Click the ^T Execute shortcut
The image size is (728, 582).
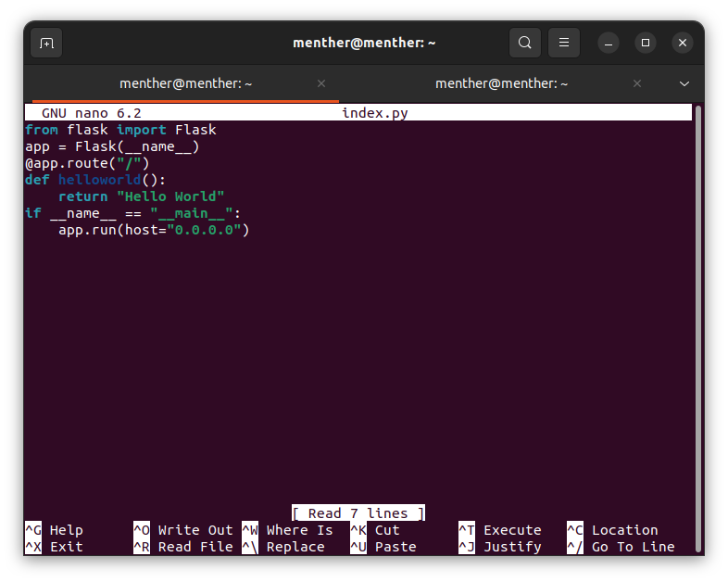click(x=500, y=530)
